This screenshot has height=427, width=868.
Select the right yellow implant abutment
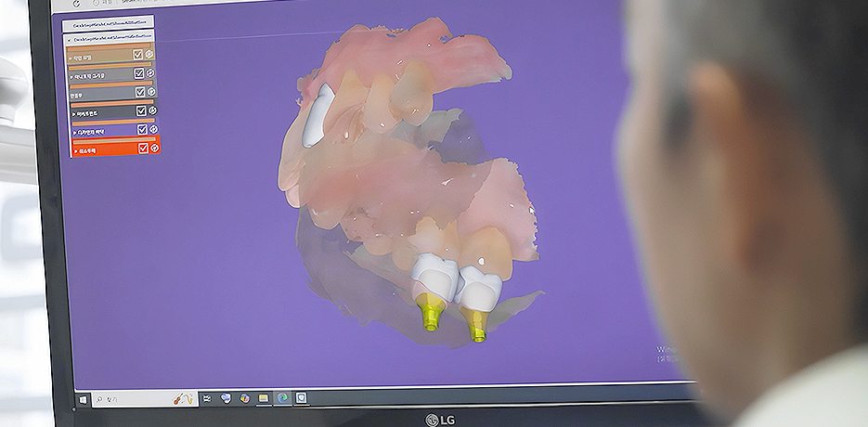[475, 325]
